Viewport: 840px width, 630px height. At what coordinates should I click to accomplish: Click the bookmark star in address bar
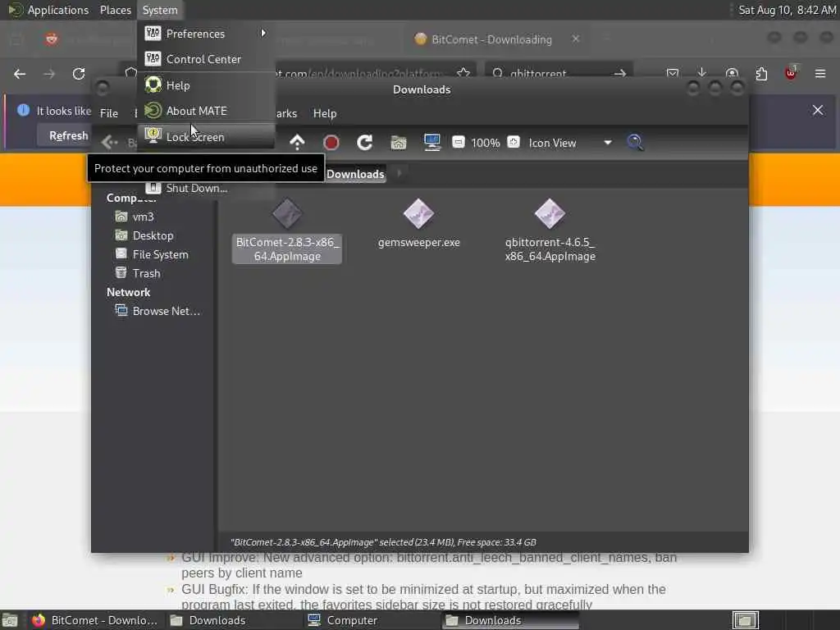(x=463, y=73)
